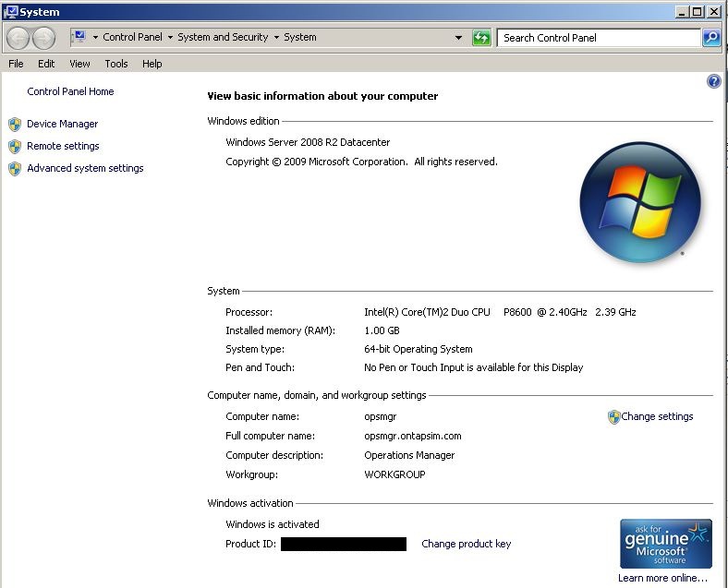This screenshot has width=728, height=588.
Task: Expand dropdown arrow after Control Panel breadcrumb
Action: (171, 38)
